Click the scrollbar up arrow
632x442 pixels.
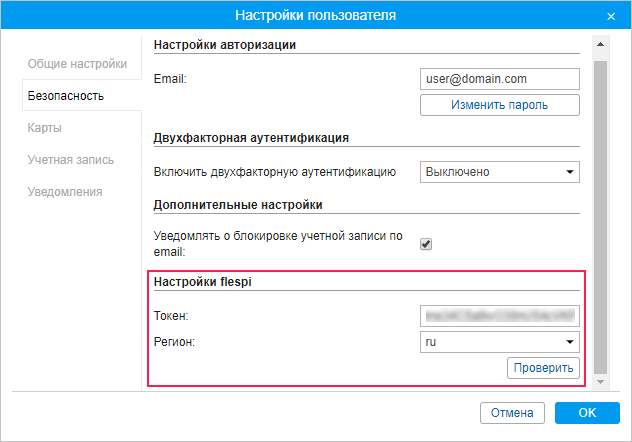pos(600,44)
